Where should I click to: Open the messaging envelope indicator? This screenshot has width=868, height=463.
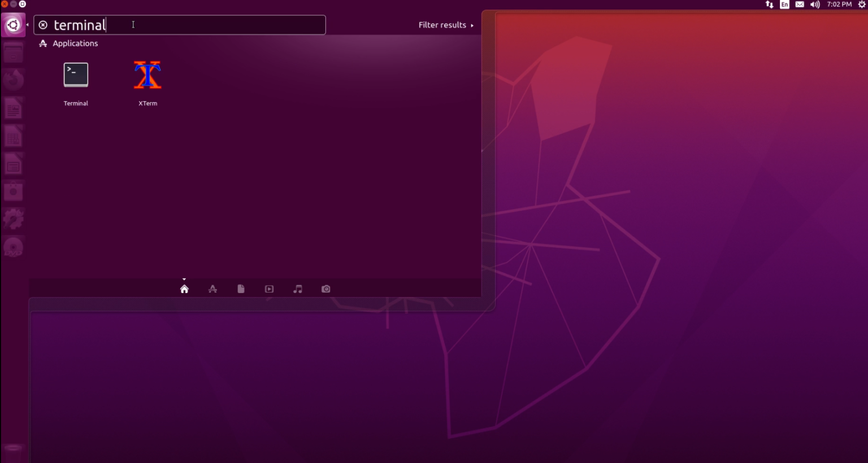[799, 4]
